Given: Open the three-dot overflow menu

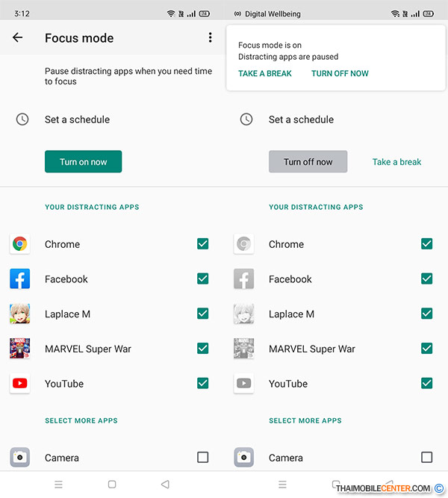Looking at the screenshot, I should coord(210,38).
